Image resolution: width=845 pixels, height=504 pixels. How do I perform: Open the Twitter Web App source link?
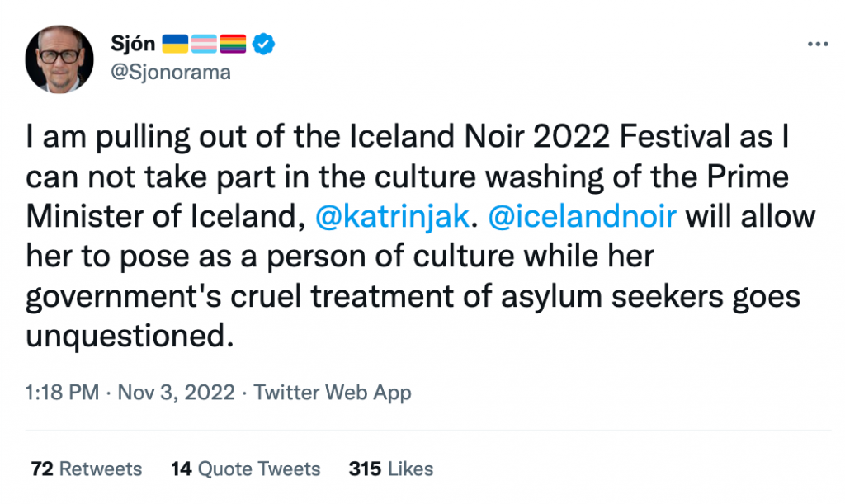(333, 392)
